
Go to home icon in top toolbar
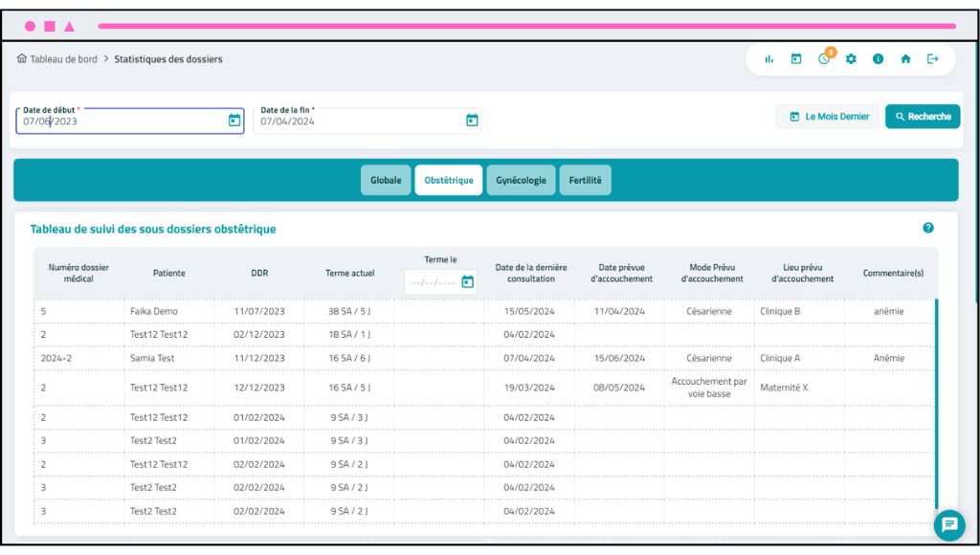905,59
